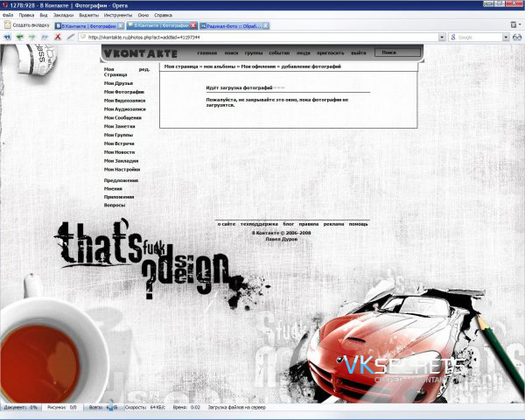Open the Справка menu

click(163, 15)
